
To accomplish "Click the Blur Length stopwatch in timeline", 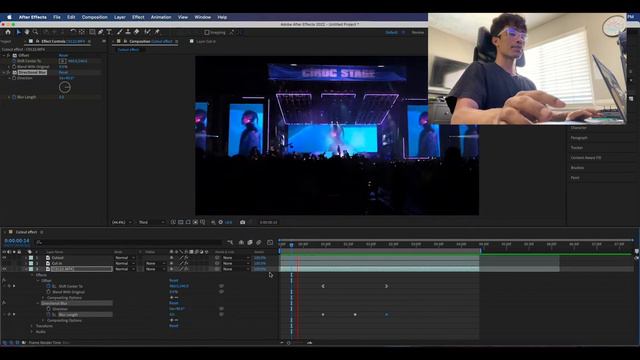I will tap(49, 315).
